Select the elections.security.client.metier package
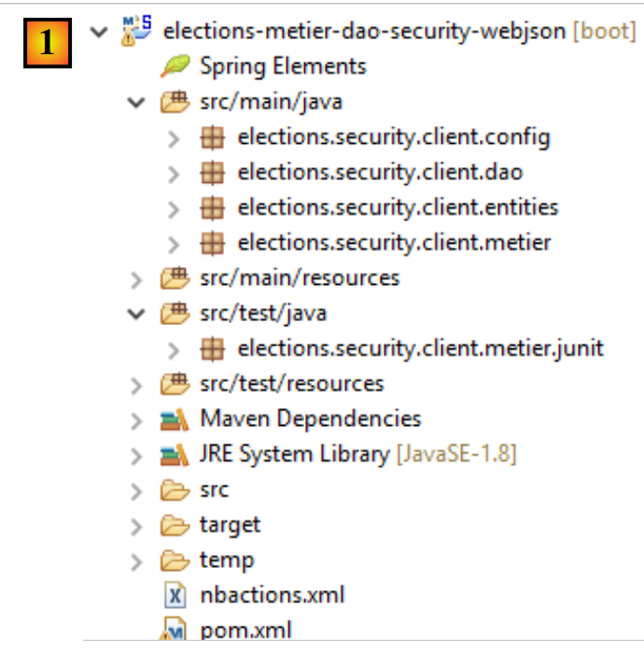Screen dimensions: 644x651 click(394, 243)
